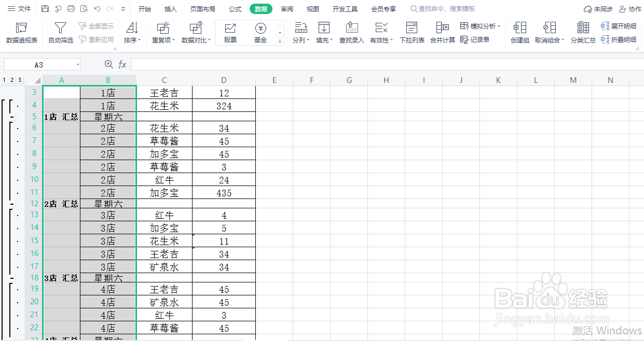Click the Print icon in quick access bar
This screenshot has height=341, width=644.
click(71, 9)
